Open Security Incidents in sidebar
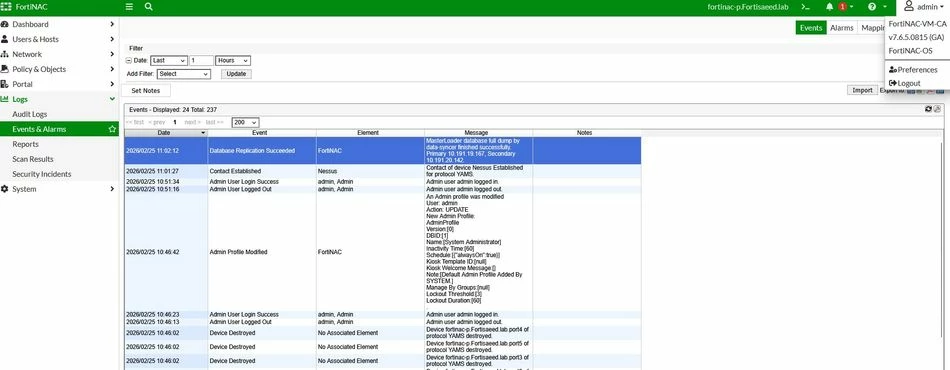The height and width of the screenshot is (370, 950). (59, 174)
